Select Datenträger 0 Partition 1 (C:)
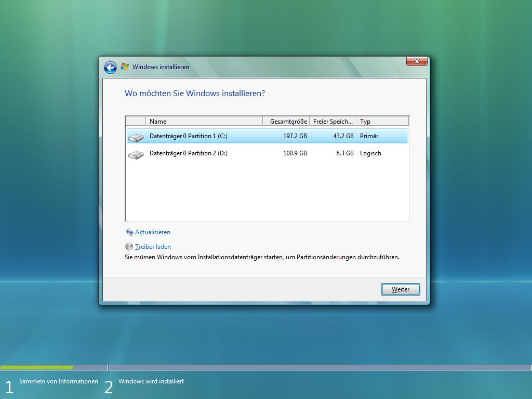Image resolution: width=532 pixels, height=399 pixels. click(x=268, y=136)
